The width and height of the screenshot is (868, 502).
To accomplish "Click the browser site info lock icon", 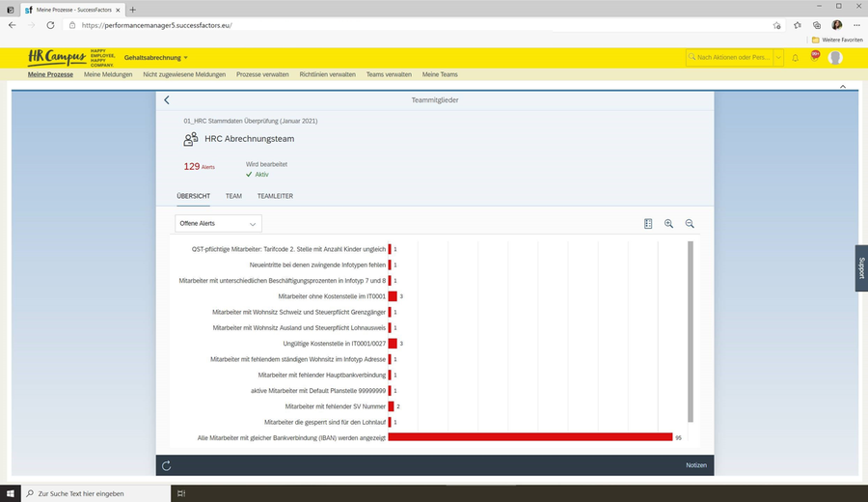I will pos(72,25).
